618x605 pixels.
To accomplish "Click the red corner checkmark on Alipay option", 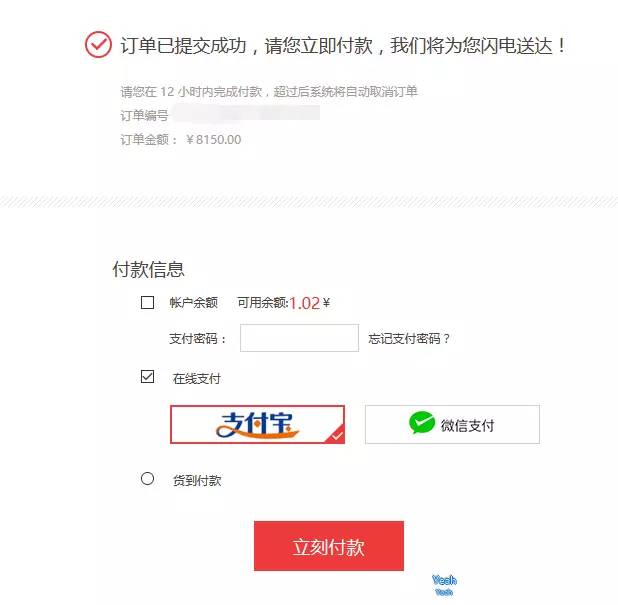I will pos(336,435).
